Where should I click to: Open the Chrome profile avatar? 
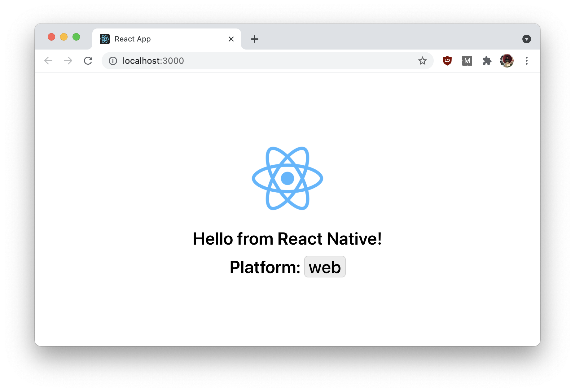tap(507, 61)
